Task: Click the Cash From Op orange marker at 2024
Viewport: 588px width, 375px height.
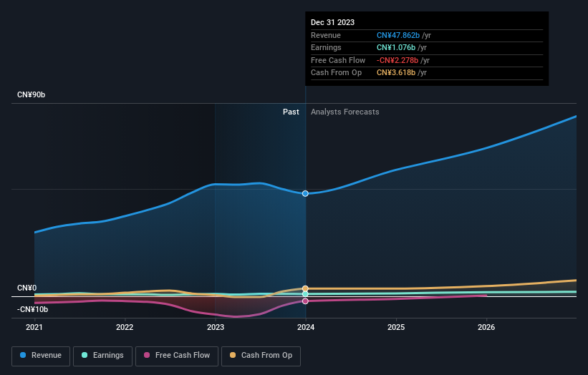Action: (x=305, y=288)
